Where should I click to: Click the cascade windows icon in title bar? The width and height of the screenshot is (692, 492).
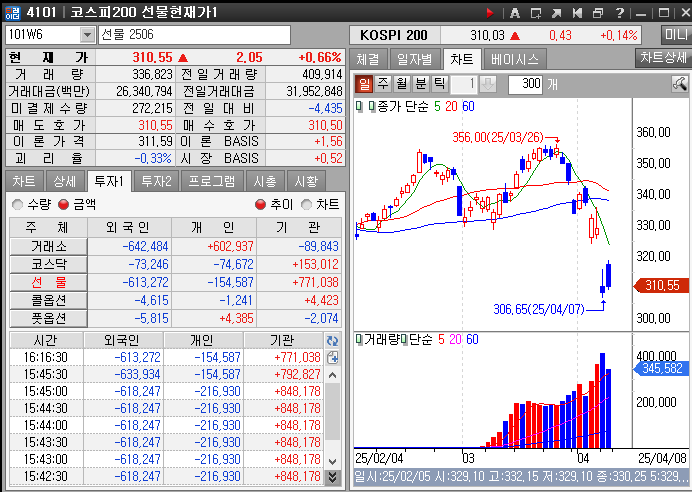[x=598, y=13]
